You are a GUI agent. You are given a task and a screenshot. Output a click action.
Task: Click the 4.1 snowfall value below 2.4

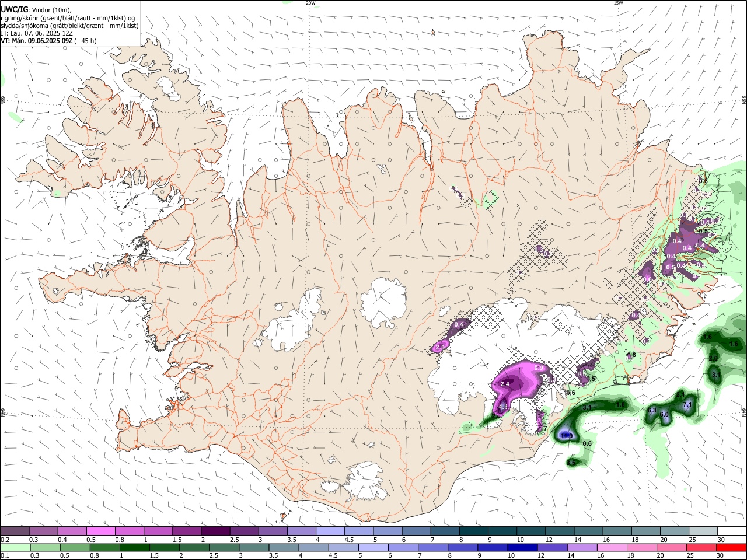(x=503, y=407)
